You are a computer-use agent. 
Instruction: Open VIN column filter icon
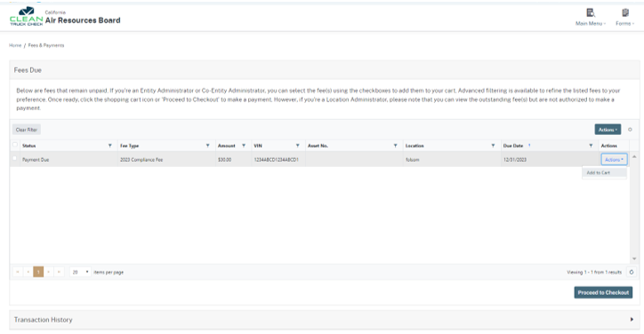click(297, 146)
